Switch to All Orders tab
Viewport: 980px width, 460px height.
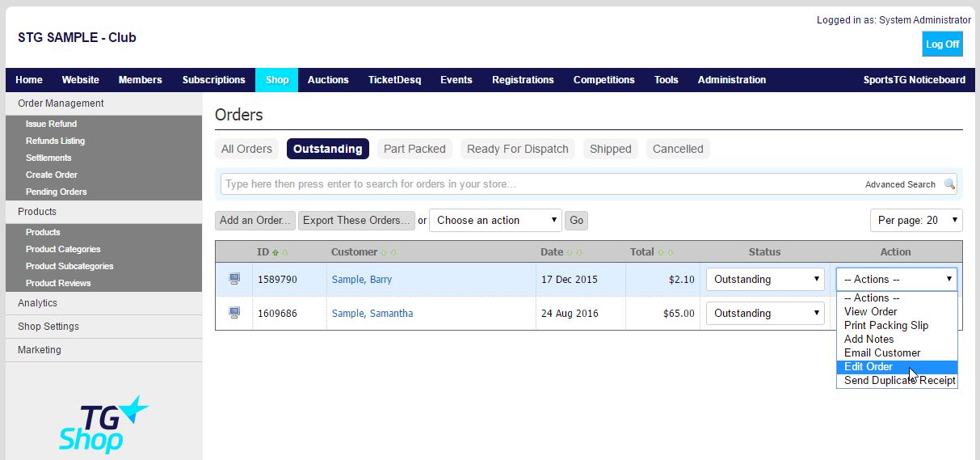click(x=247, y=149)
